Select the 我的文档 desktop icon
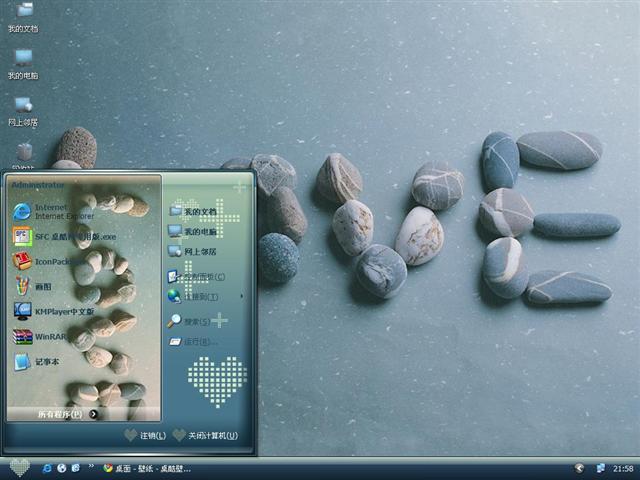 (23, 18)
